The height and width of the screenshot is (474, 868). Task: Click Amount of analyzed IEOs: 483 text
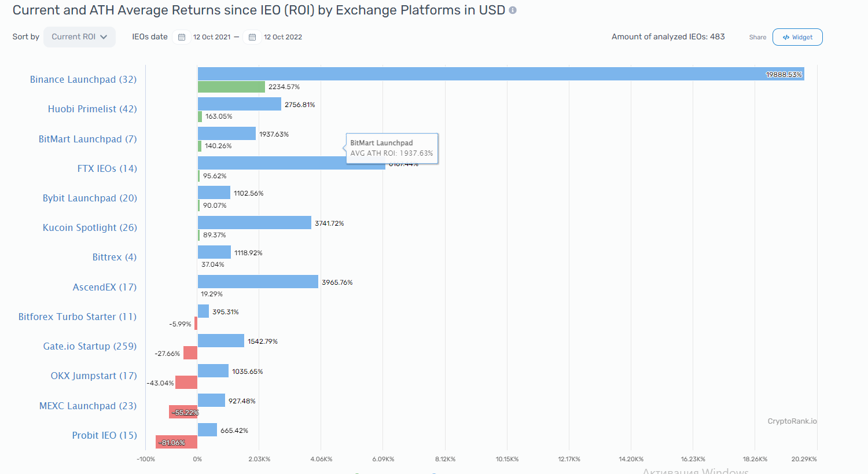[x=668, y=36]
